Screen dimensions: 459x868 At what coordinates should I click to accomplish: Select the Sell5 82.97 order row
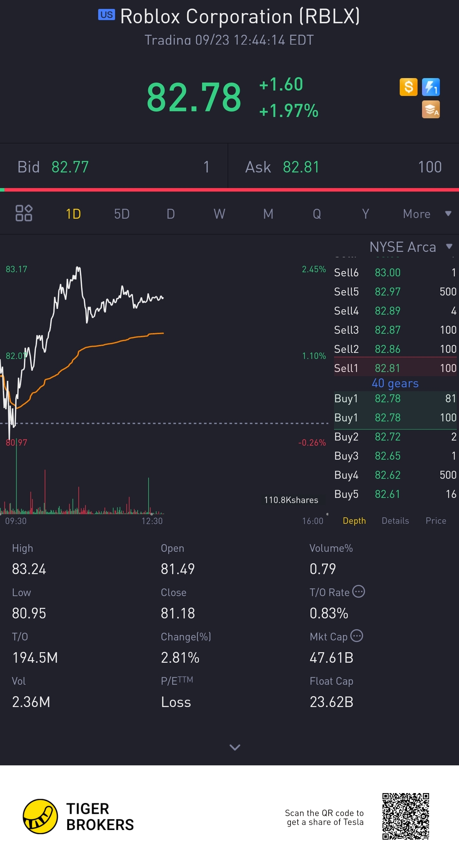coord(395,291)
